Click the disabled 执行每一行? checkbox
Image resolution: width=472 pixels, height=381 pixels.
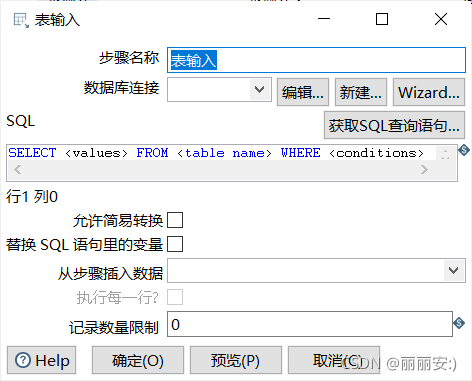tap(175, 297)
